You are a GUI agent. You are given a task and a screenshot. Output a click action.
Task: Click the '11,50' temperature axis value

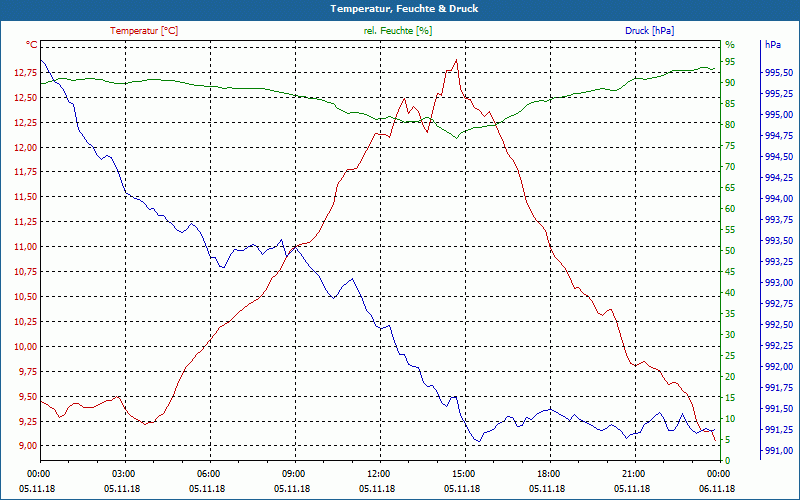(x=26, y=197)
